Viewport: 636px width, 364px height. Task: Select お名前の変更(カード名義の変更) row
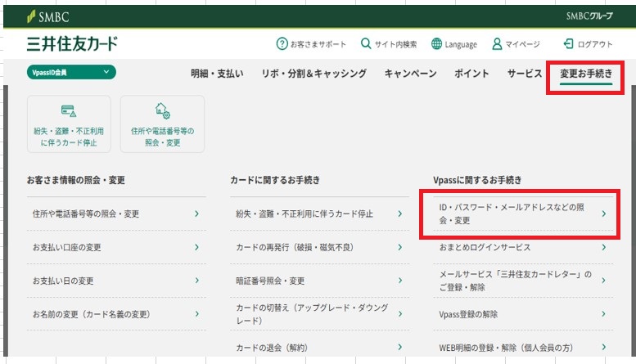point(116,314)
